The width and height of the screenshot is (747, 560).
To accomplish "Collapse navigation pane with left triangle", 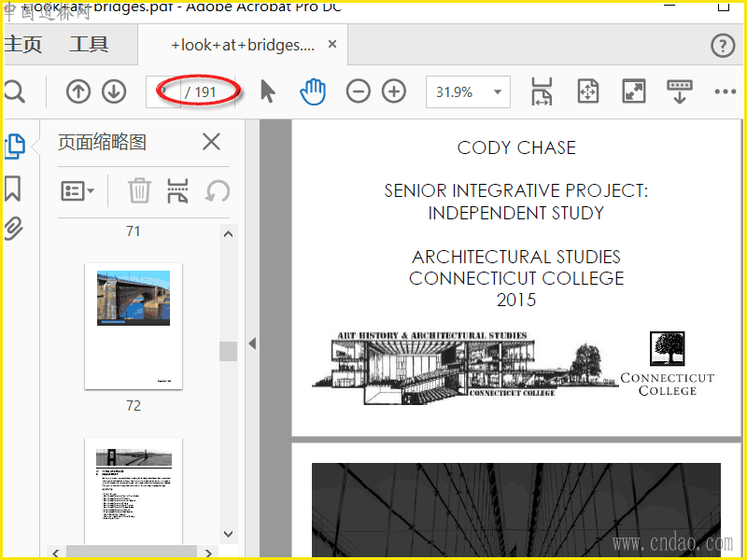I will click(252, 343).
